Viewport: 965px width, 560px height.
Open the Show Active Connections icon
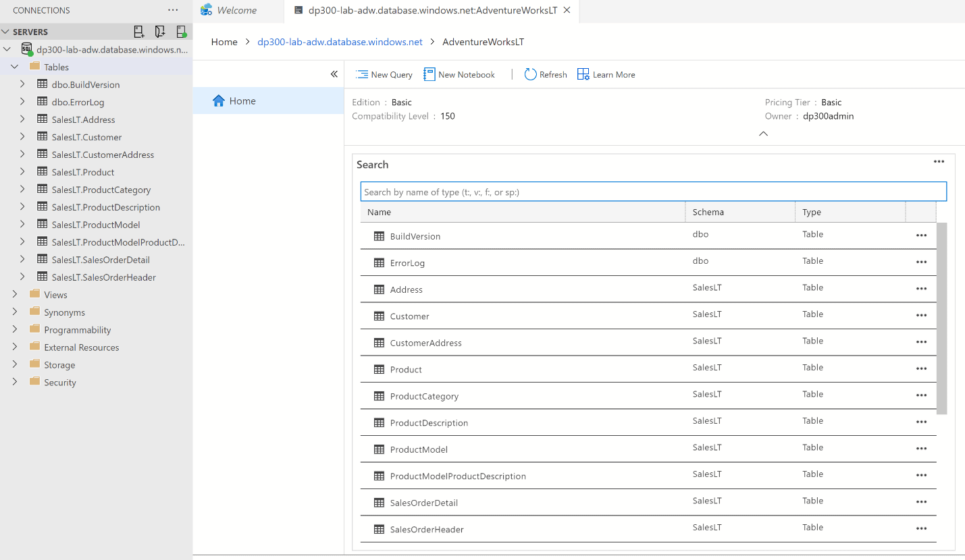tap(182, 31)
